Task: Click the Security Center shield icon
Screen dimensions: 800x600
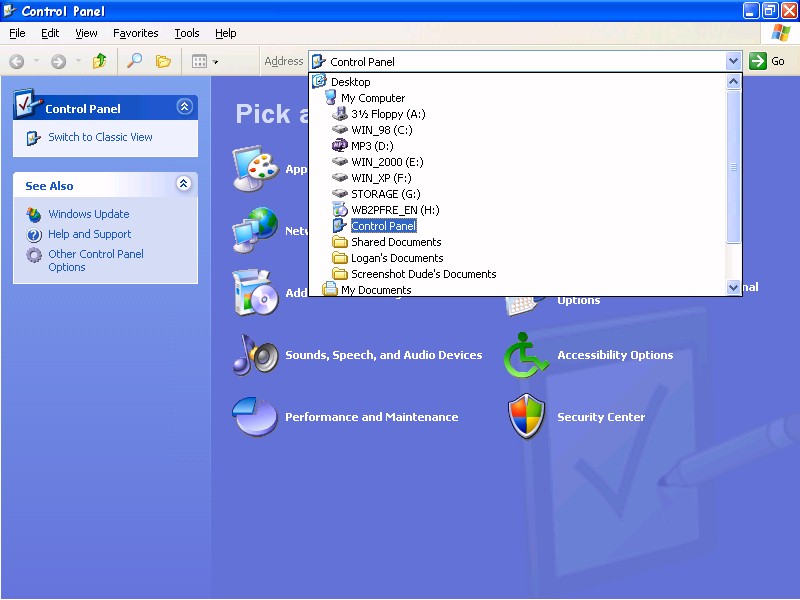Action: 526,417
